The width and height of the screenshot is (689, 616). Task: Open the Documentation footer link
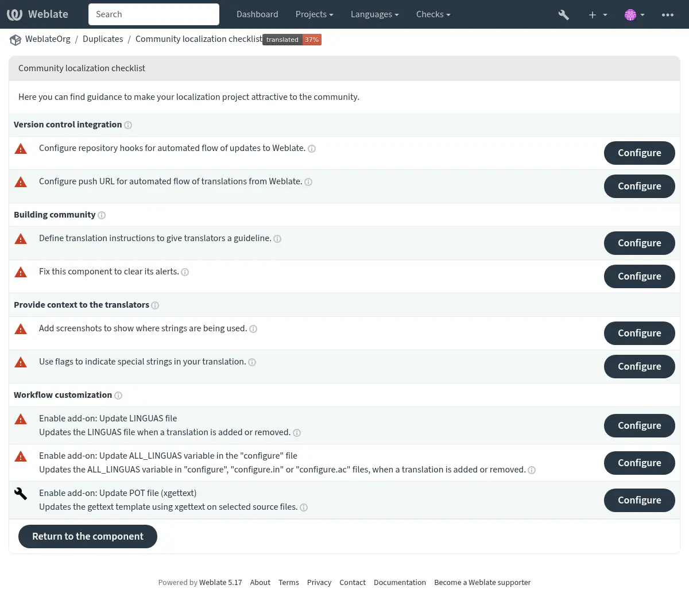(x=400, y=582)
